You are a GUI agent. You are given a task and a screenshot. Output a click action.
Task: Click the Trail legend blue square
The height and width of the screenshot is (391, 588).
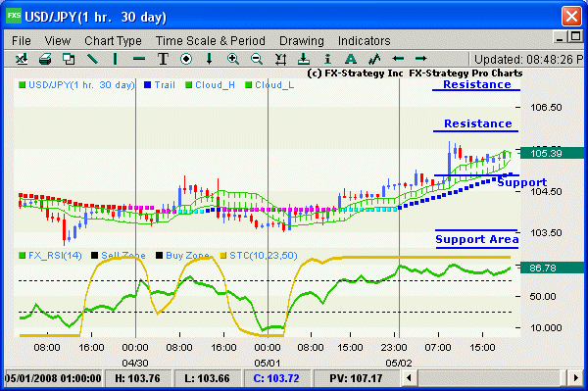147,85
